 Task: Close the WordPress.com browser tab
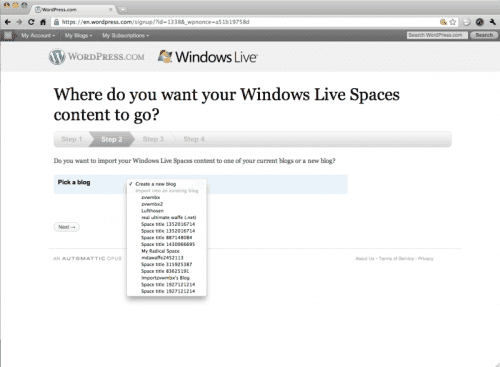click(x=111, y=9)
